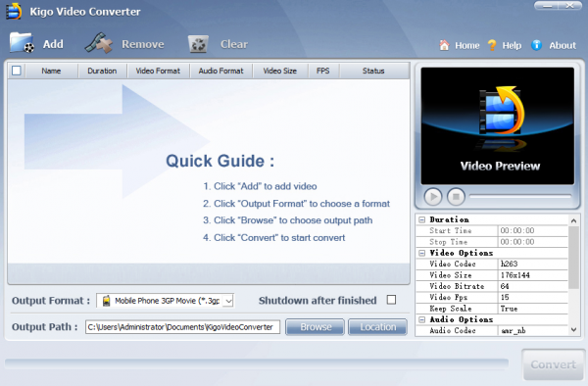Click the Location button
The image size is (588, 386).
(x=377, y=327)
